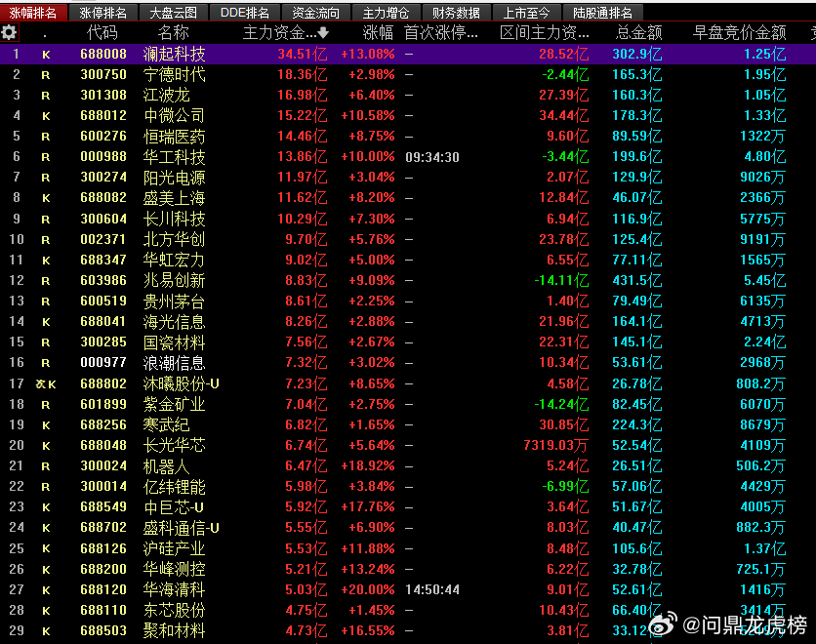The height and width of the screenshot is (644, 816).
Task: Select stock name 宁德时代
Action: tap(175, 75)
